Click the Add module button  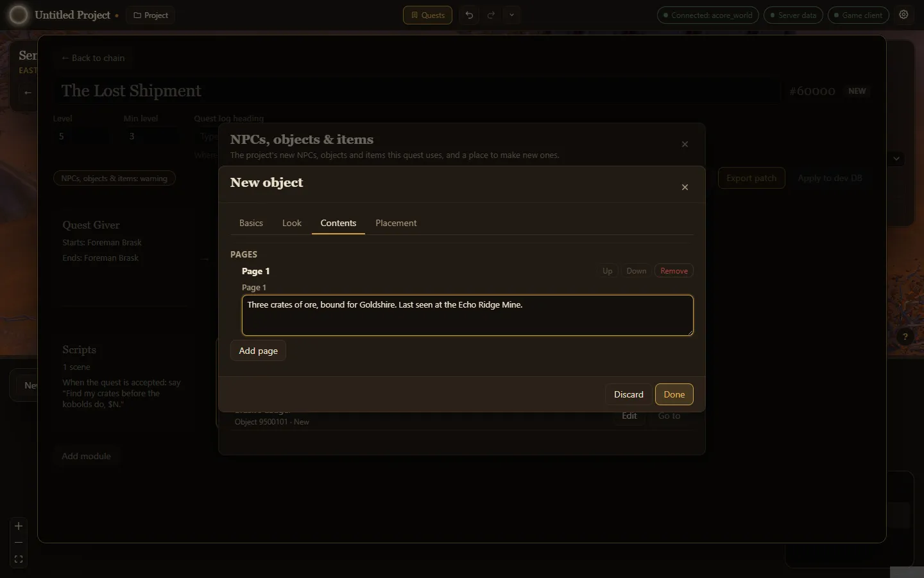(86, 456)
